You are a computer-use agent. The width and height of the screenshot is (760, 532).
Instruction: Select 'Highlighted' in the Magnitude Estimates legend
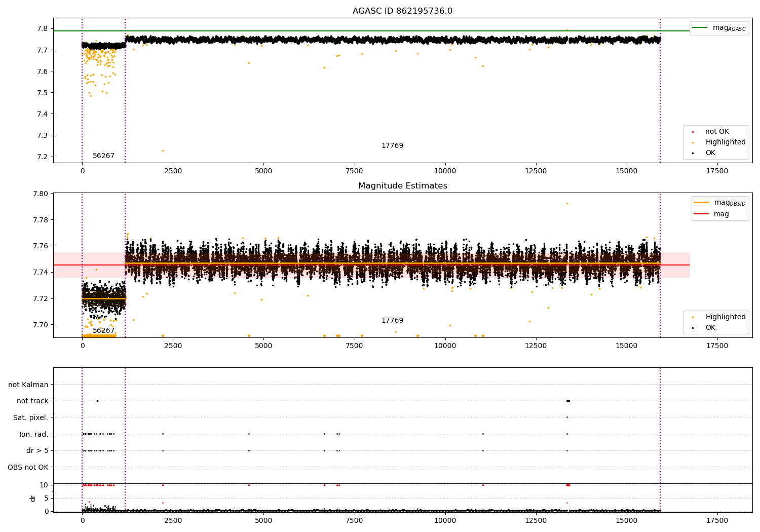(725, 317)
